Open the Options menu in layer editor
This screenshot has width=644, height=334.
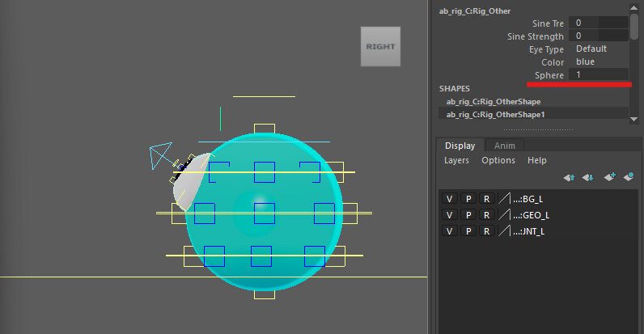coord(498,160)
